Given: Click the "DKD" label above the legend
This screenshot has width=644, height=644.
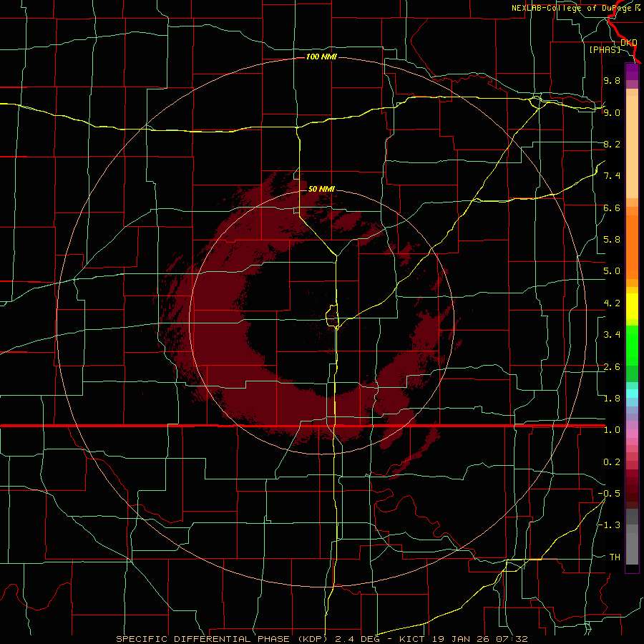Looking at the screenshot, I should [629, 43].
